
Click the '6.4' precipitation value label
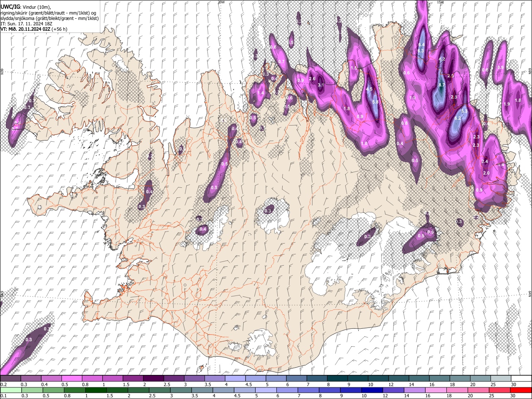click(x=421, y=44)
